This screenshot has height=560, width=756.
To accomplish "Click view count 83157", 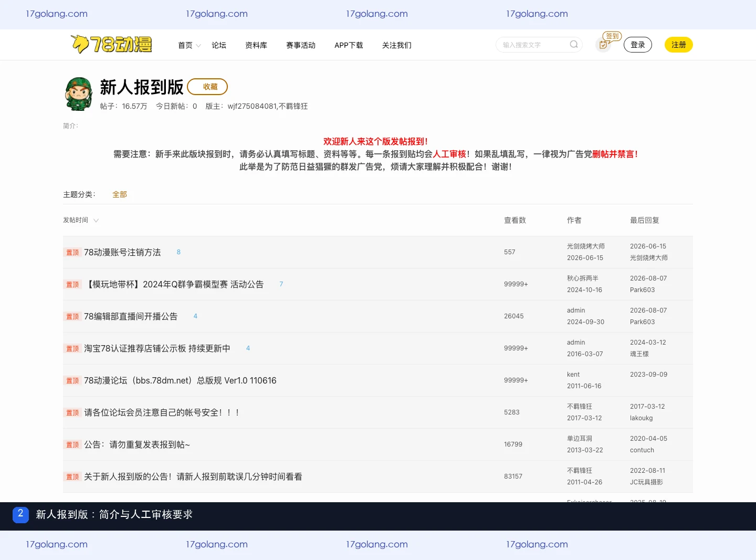I will [513, 476].
